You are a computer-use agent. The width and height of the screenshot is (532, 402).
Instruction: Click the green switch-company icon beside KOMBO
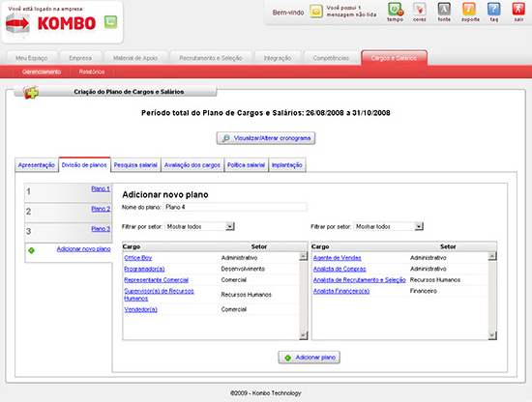pyautogui.click(x=110, y=22)
